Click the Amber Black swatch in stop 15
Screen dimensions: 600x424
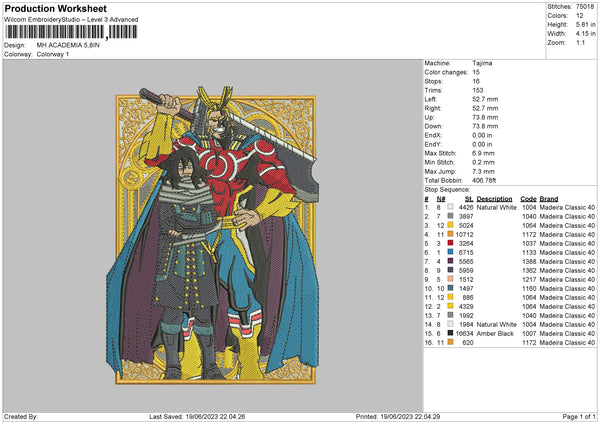[x=451, y=333]
